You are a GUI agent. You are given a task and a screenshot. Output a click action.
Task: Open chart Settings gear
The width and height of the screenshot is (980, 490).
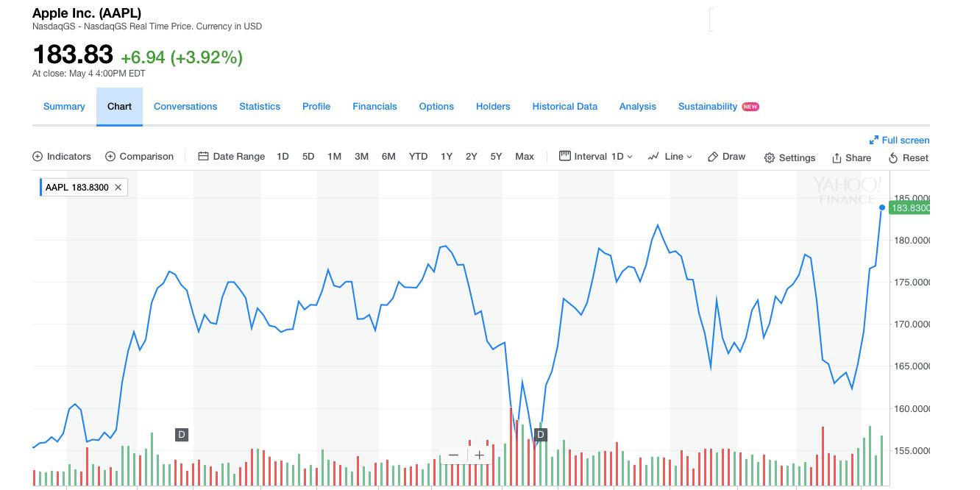coord(770,157)
